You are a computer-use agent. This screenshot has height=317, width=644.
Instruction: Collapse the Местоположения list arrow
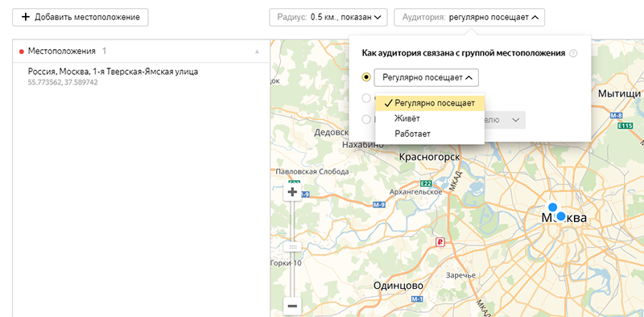(257, 51)
